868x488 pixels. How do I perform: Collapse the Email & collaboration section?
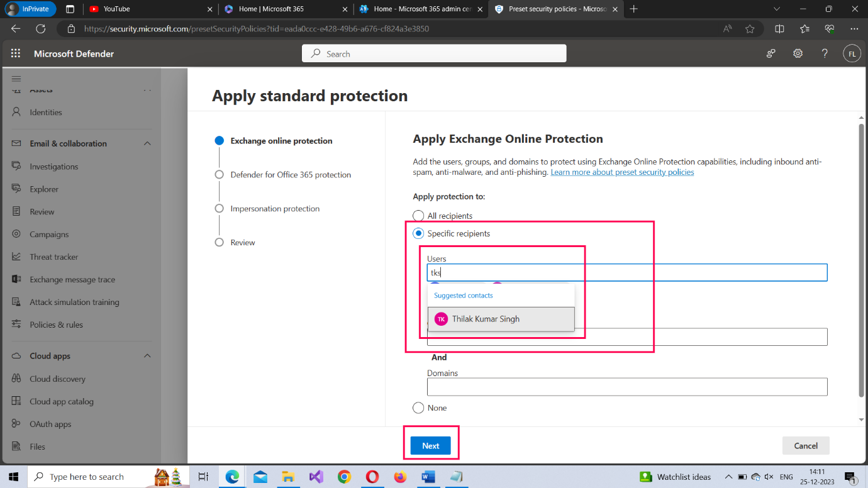(x=147, y=143)
